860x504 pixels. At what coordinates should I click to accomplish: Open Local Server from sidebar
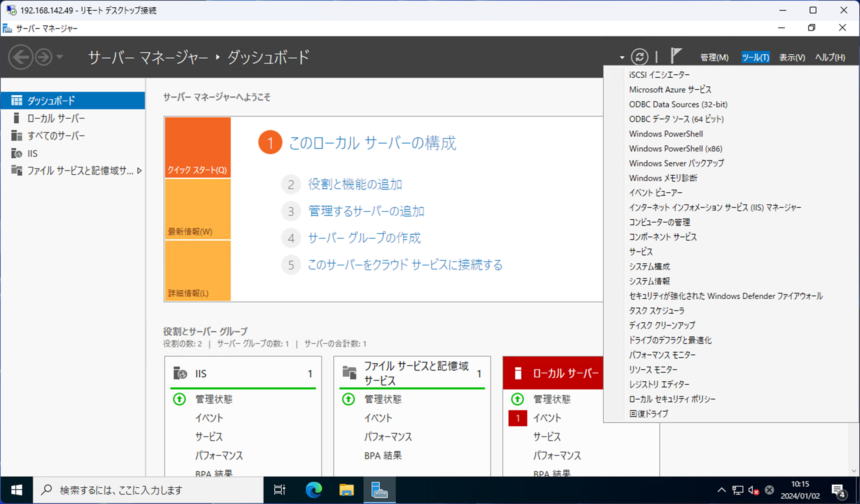pos(56,118)
